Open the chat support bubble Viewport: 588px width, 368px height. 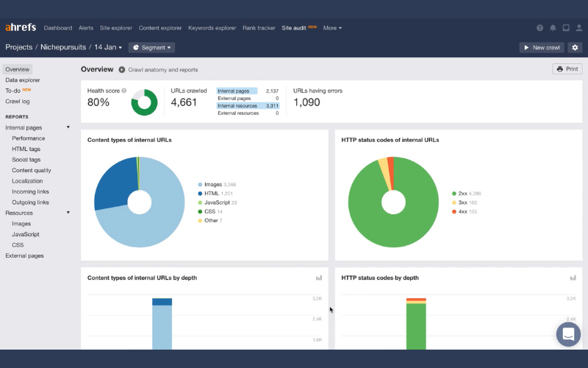tap(568, 334)
